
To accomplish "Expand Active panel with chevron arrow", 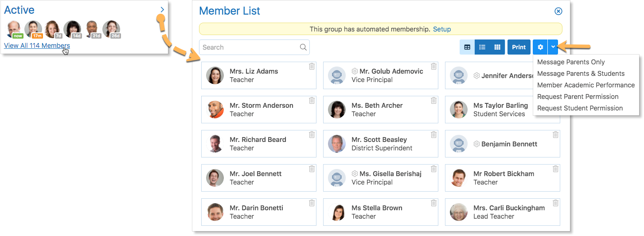I will (162, 10).
